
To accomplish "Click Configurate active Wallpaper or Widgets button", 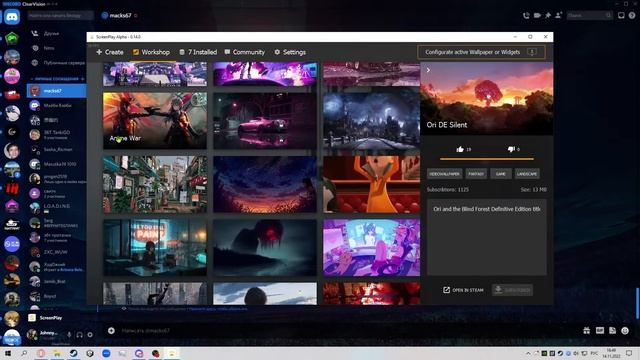I will point(481,52).
